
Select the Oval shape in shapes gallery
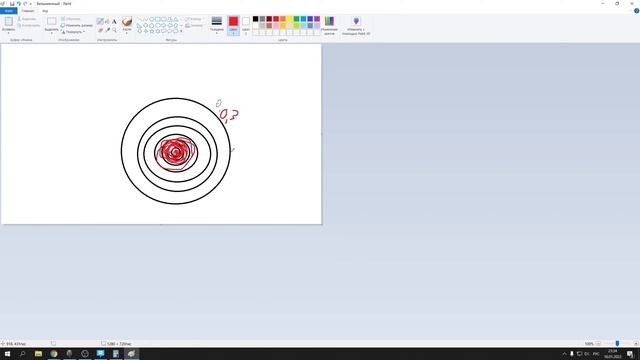coord(152,19)
